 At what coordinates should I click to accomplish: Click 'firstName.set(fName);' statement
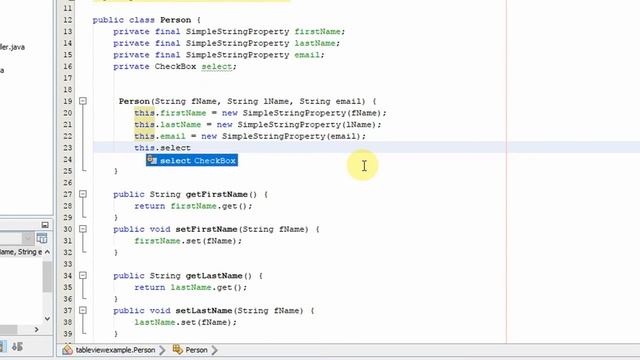[188, 241]
